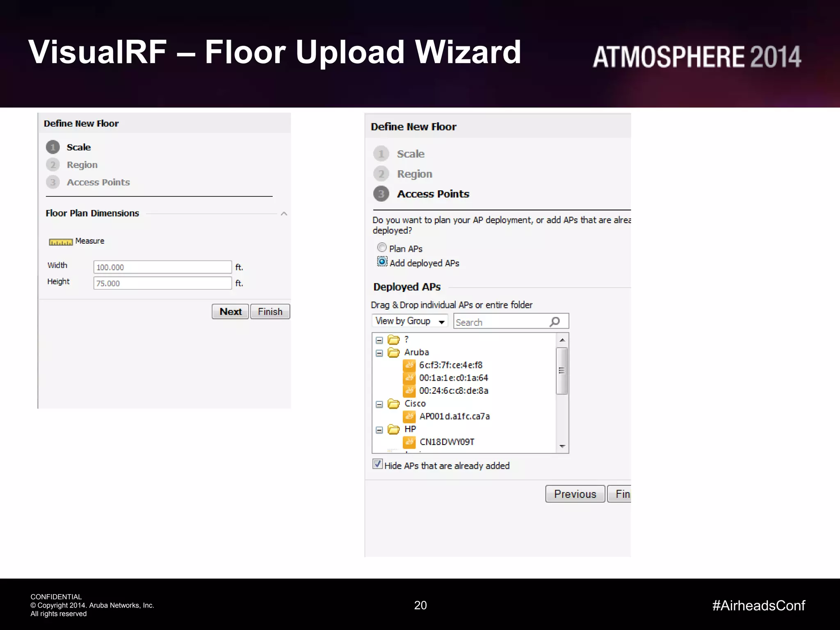Select the Cisco group label

pyautogui.click(x=415, y=404)
